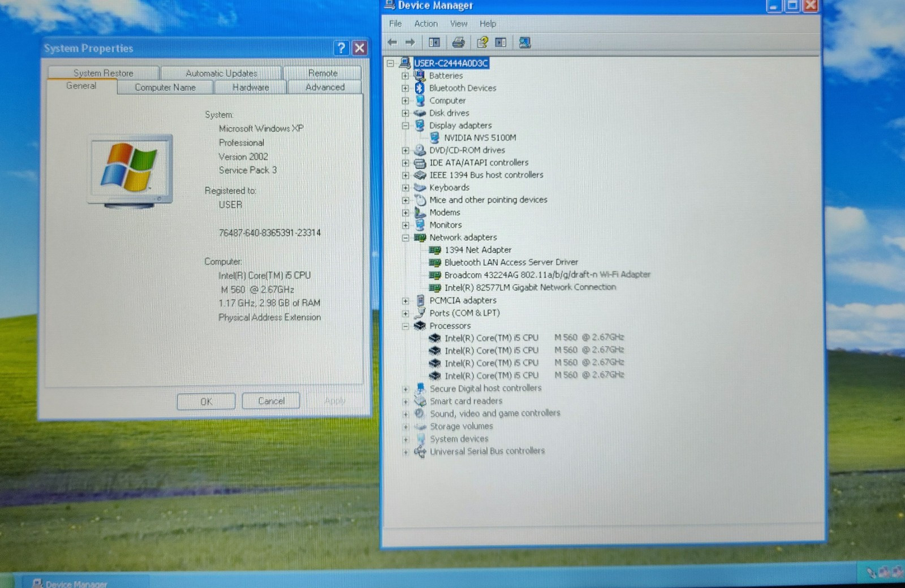Click the Back arrow in Device Manager toolbar
905x588 pixels.
pyautogui.click(x=392, y=42)
